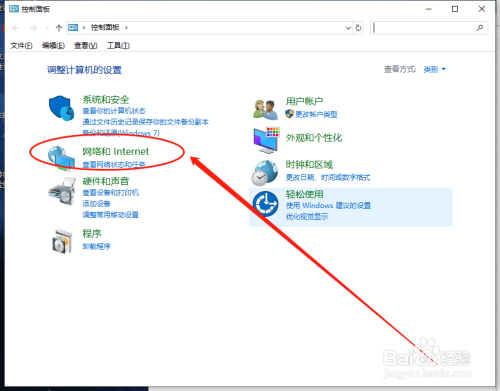The height and width of the screenshot is (391, 500).
Task: Open the Programs disc icon
Action: click(x=62, y=241)
